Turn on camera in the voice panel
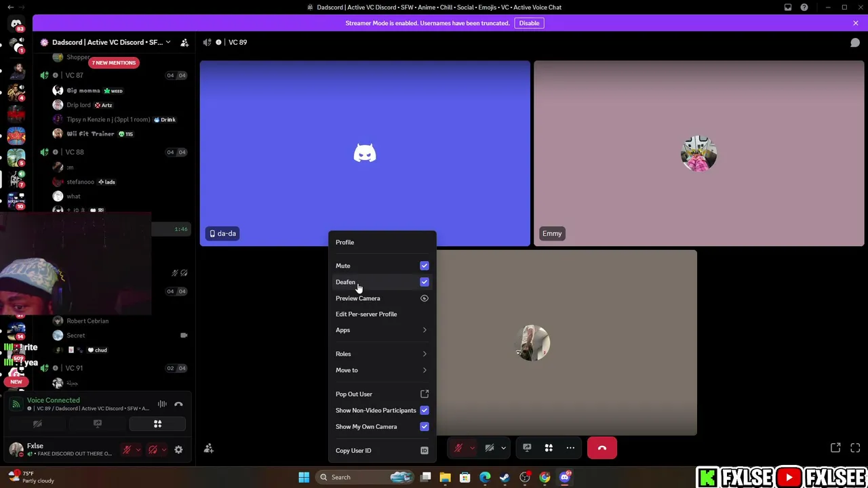868x488 pixels. tap(37, 424)
